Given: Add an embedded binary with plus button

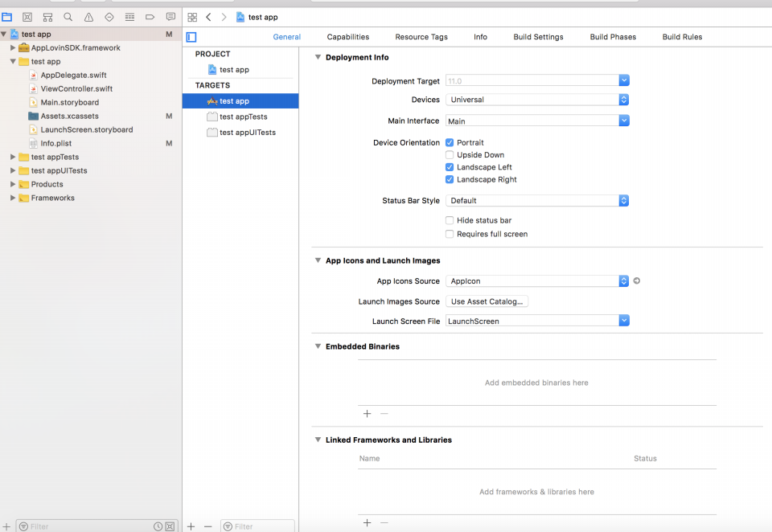Looking at the screenshot, I should (368, 414).
